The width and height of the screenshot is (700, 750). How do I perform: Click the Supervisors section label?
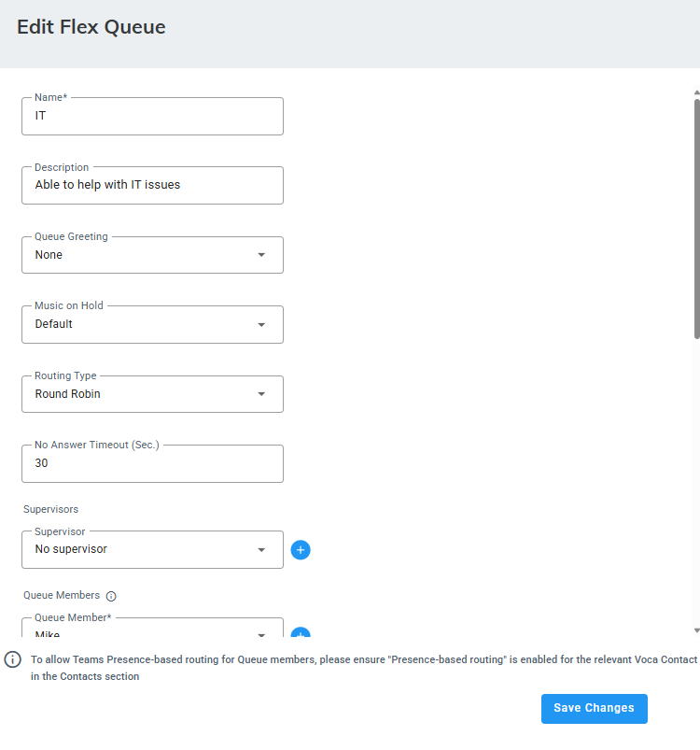pos(50,510)
